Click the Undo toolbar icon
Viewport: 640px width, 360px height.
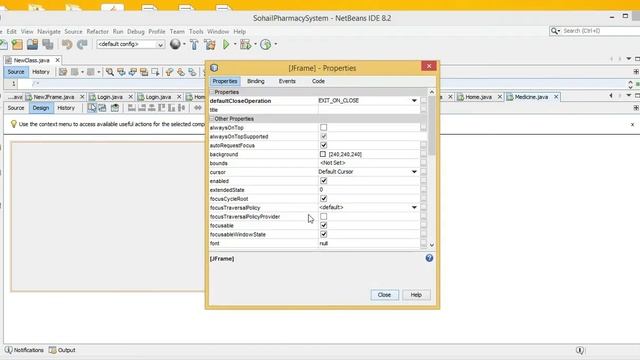[67, 44]
